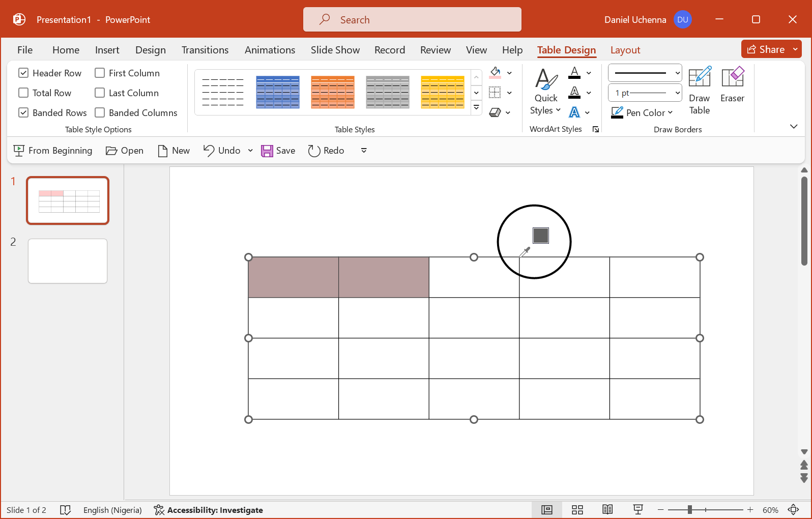Open the Pen Color dropdown
The width and height of the screenshot is (812, 519).
(x=642, y=112)
